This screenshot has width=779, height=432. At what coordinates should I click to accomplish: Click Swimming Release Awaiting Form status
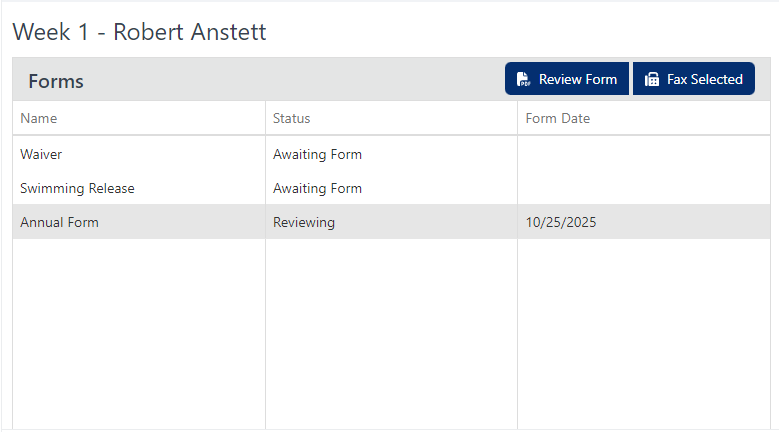coord(317,188)
